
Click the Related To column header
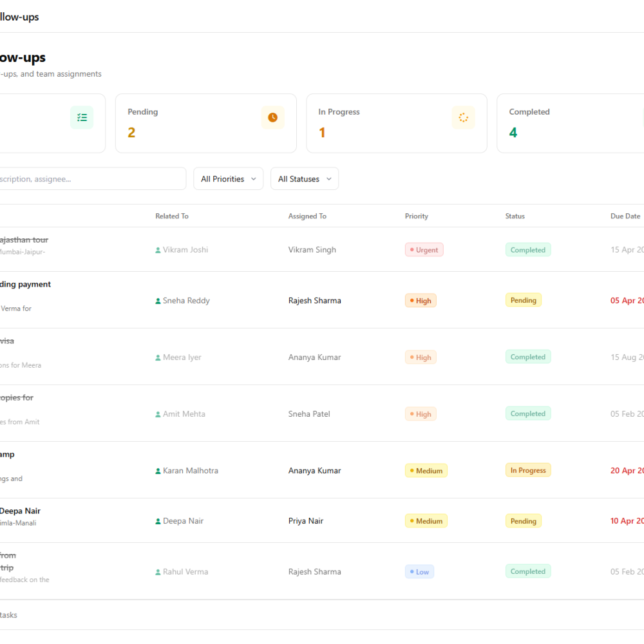click(172, 216)
